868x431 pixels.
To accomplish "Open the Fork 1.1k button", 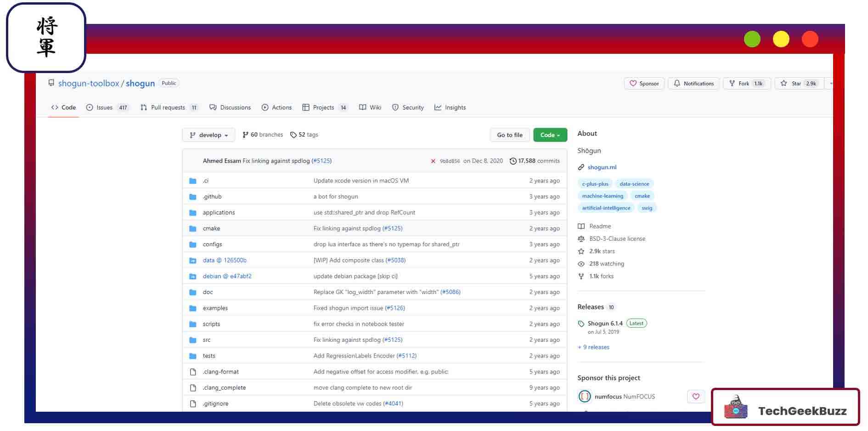I will point(746,84).
